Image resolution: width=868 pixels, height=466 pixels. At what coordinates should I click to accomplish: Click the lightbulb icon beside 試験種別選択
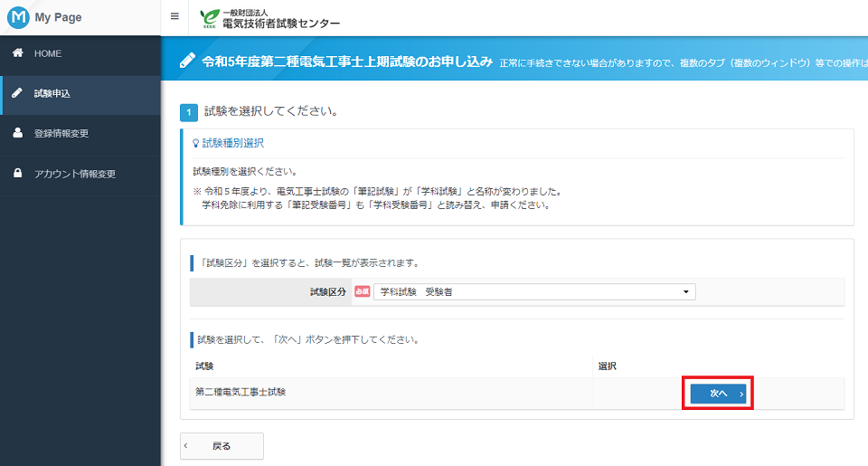(x=195, y=143)
